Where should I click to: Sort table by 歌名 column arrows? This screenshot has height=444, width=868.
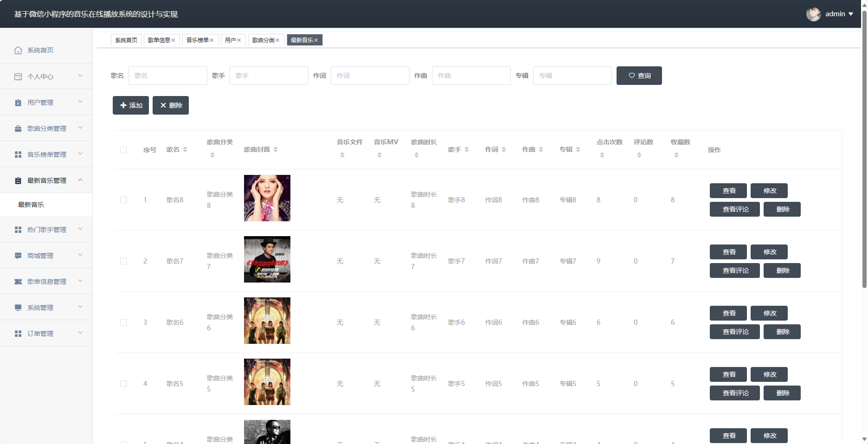(x=185, y=149)
